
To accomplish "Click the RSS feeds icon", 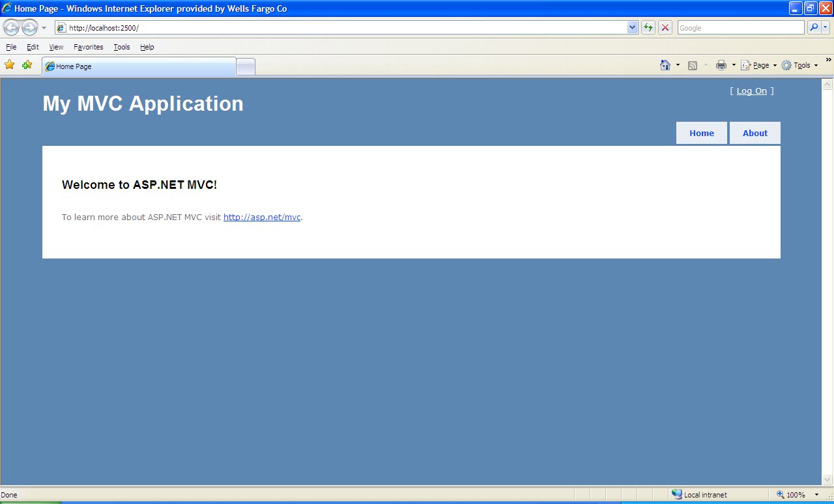I will (x=693, y=65).
